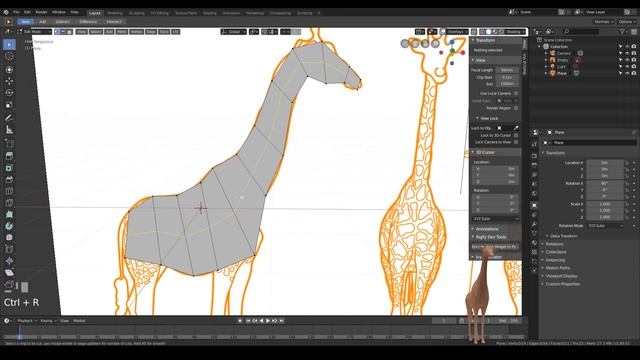Edit the Focal Length field

(507, 70)
